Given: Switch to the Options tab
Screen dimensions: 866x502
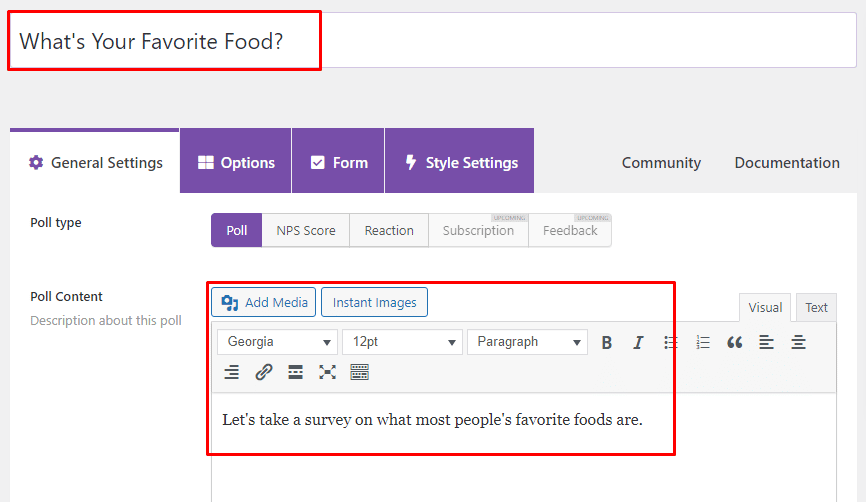Looking at the screenshot, I should click(x=236, y=162).
